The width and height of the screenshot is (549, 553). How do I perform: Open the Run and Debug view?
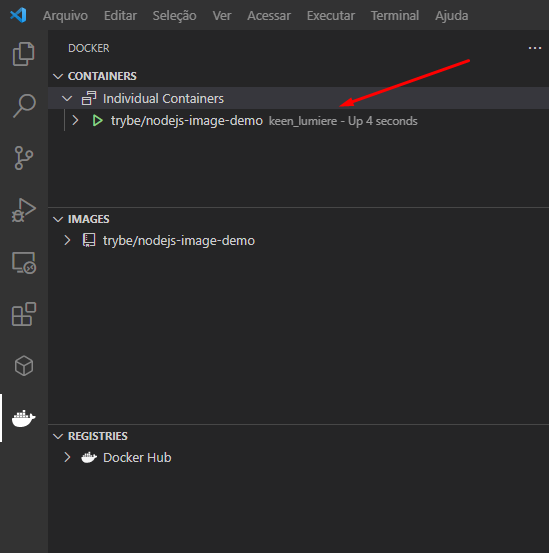pyautogui.click(x=24, y=210)
